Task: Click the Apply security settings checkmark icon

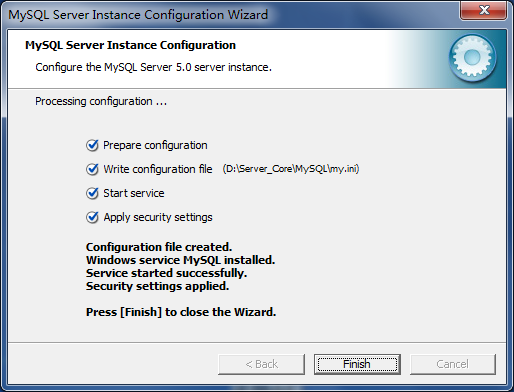Action: click(x=92, y=217)
